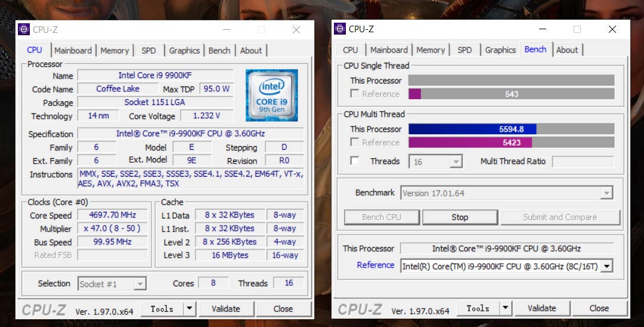Click the Intel Core i9 logo image
This screenshot has width=644, height=327.
click(271, 95)
